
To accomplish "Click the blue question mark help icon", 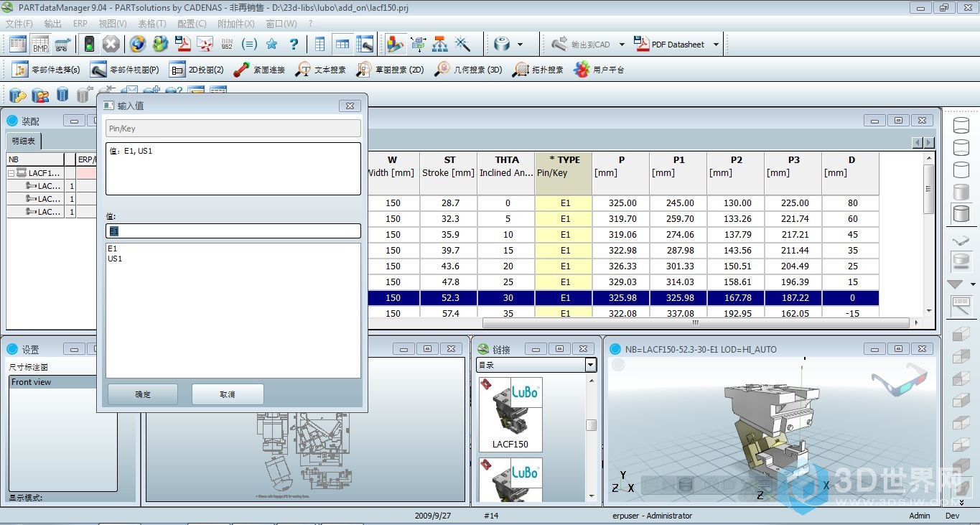I will point(294,44).
